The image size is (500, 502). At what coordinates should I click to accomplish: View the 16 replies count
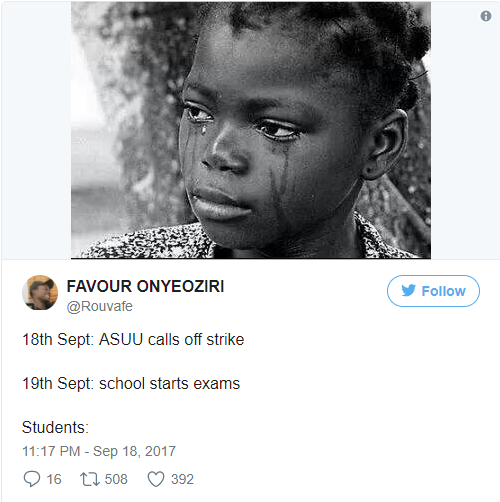(x=54, y=479)
